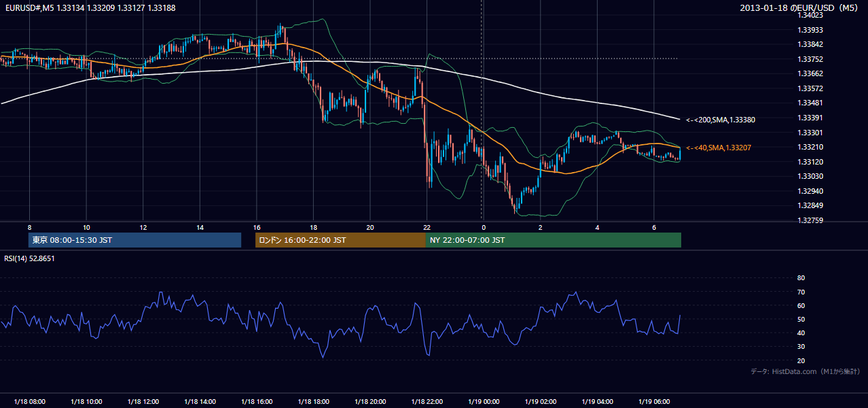The height and width of the screenshot is (408, 868).
Task: Click price axis value 1.32849
Action: click(x=810, y=205)
